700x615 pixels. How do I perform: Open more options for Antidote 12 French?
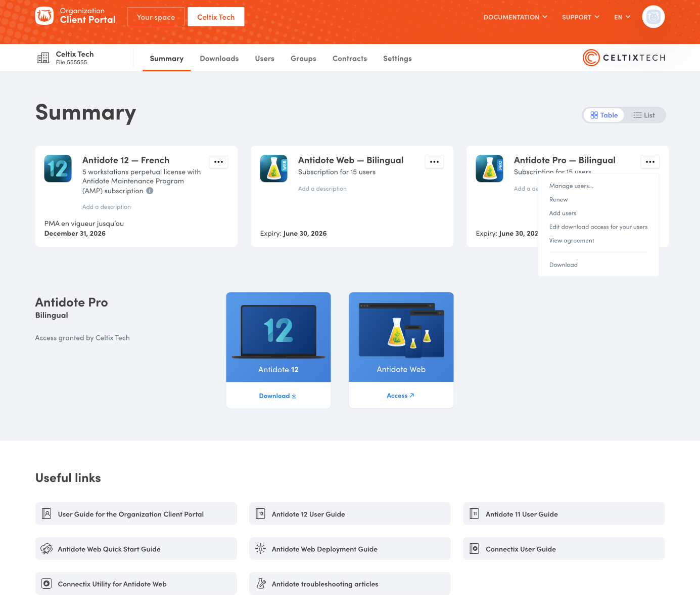coord(218,162)
